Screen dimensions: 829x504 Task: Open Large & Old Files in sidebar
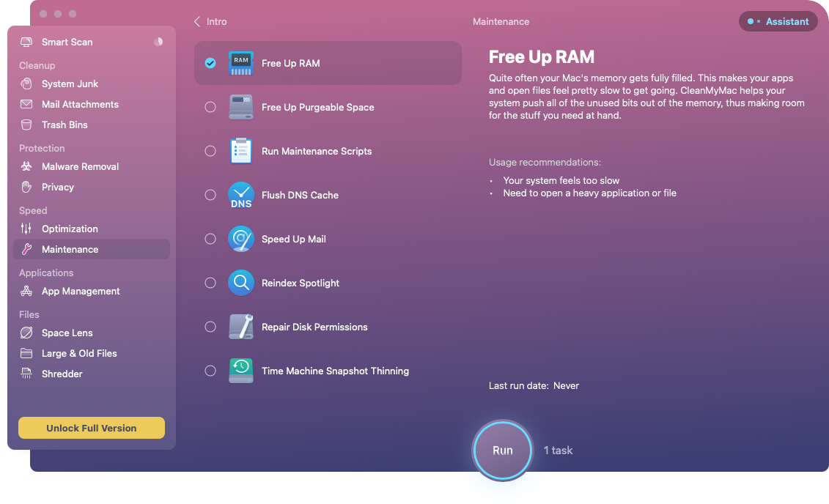click(92, 353)
